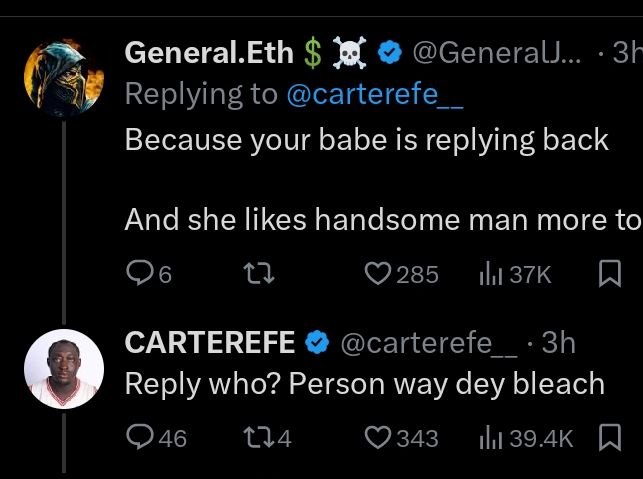Open tweet text 'Reply who? Person way dey bleach'
This screenshot has height=479, width=643.
click(365, 384)
